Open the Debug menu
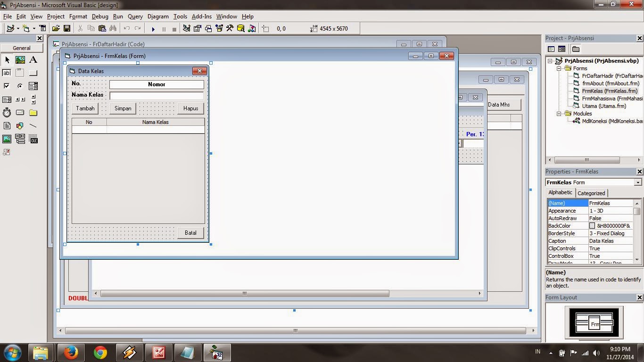The width and height of the screenshot is (644, 362). point(100,16)
